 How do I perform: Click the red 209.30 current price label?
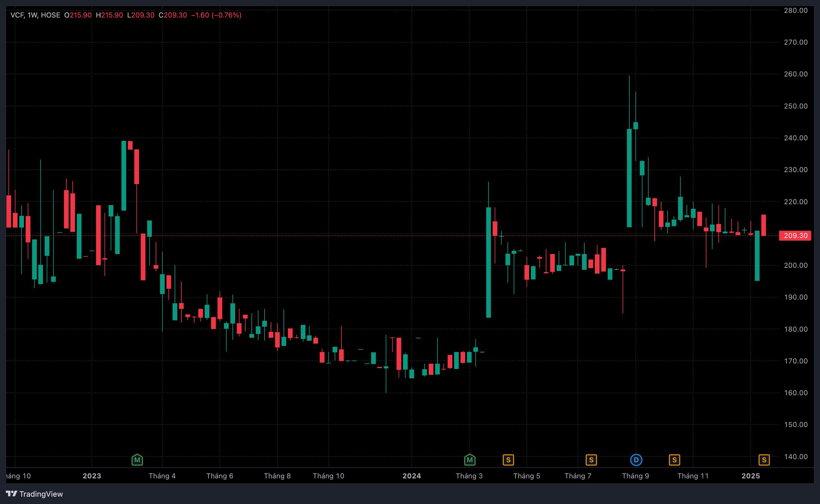tap(795, 236)
